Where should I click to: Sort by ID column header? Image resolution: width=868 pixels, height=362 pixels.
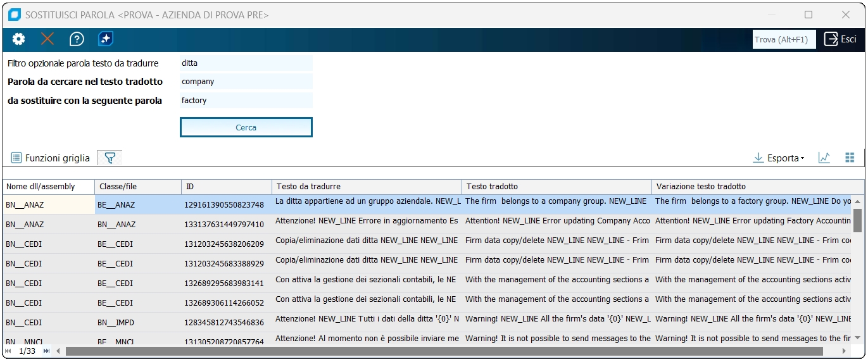click(x=227, y=187)
